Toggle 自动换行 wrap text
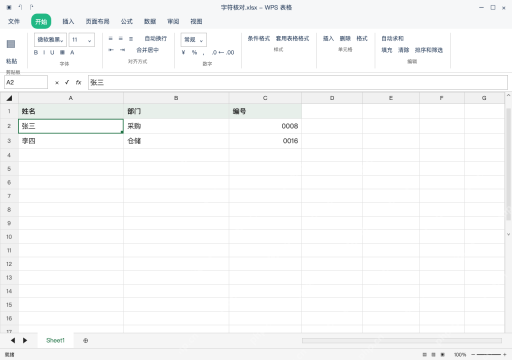This screenshot has width=512, height=360. tap(156, 39)
